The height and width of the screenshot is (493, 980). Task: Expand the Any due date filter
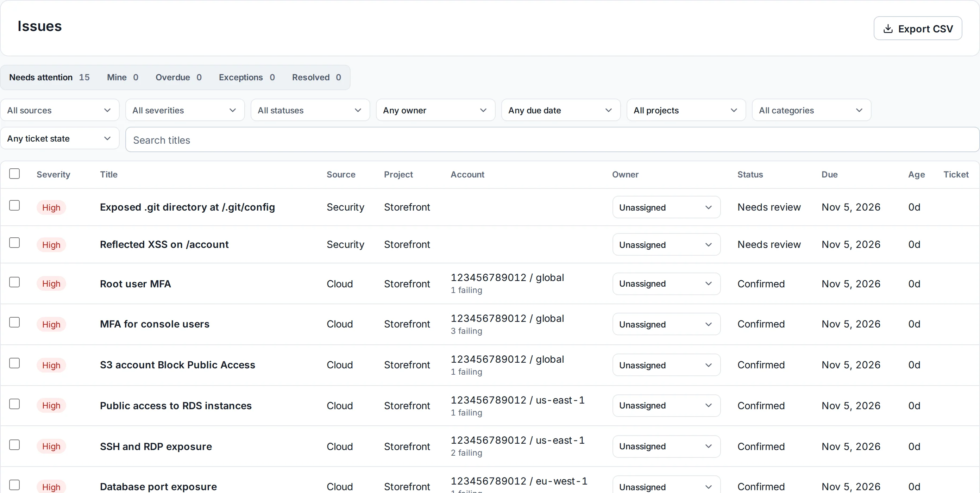point(561,110)
